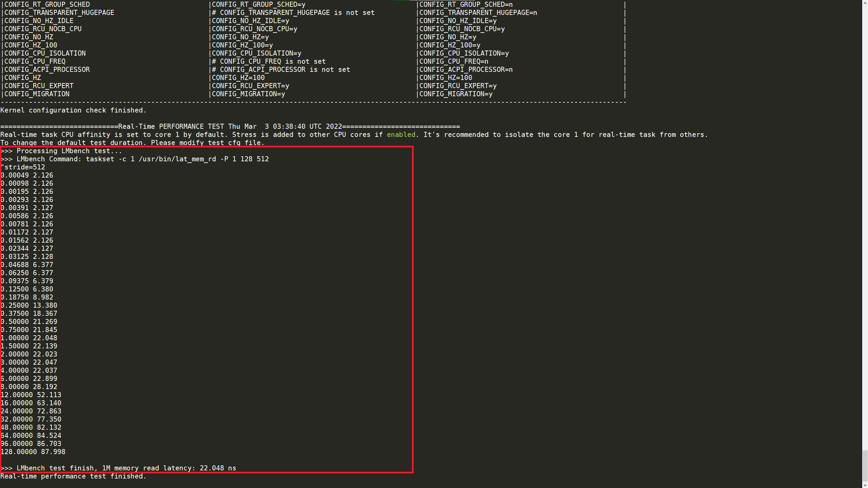Click the LMbench Command taskset line
The height and width of the screenshot is (488, 868).
click(135, 159)
